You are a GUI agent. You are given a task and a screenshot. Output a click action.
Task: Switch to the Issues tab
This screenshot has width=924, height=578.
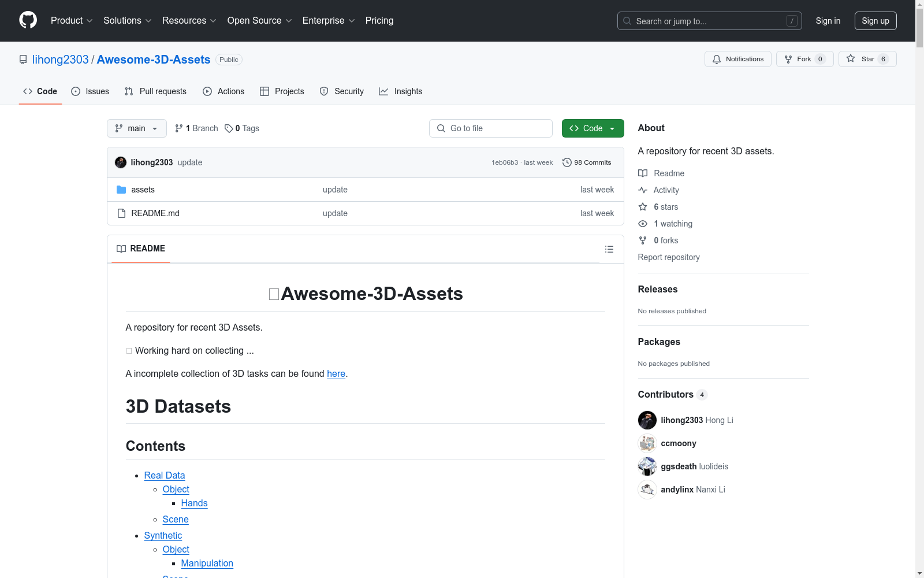(90, 91)
